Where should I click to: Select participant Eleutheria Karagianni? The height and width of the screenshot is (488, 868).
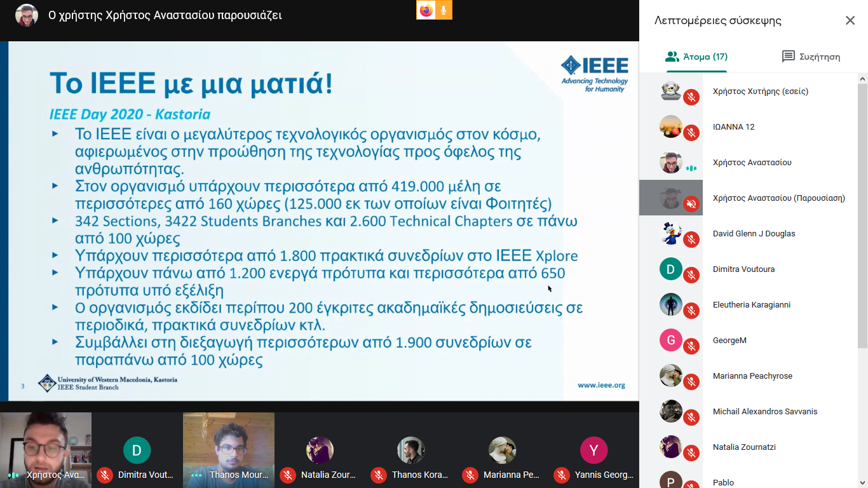(x=749, y=305)
